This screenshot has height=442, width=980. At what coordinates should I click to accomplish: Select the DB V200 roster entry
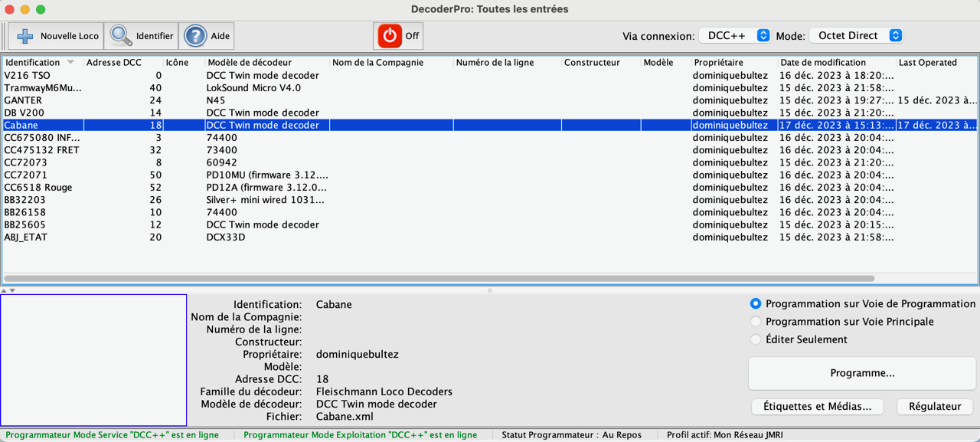[x=490, y=113]
